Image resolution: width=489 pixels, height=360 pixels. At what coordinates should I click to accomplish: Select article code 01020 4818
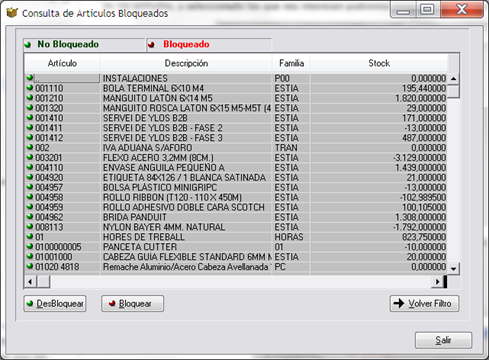tap(57, 267)
